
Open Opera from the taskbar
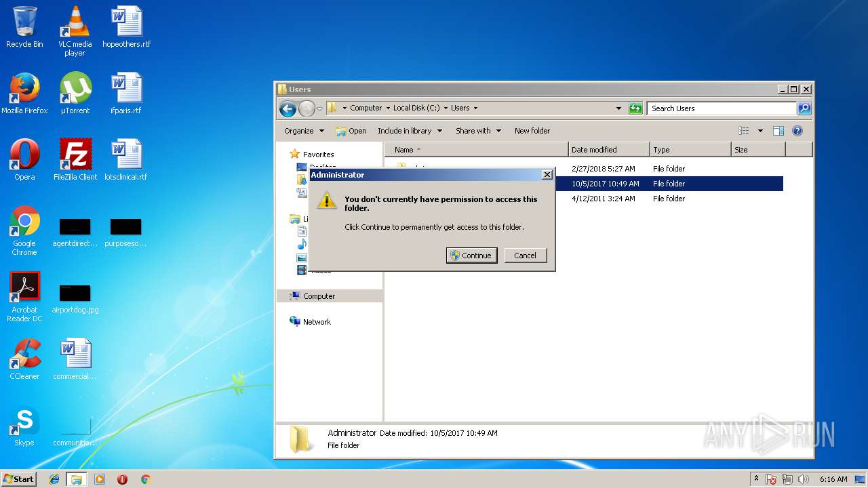122,479
